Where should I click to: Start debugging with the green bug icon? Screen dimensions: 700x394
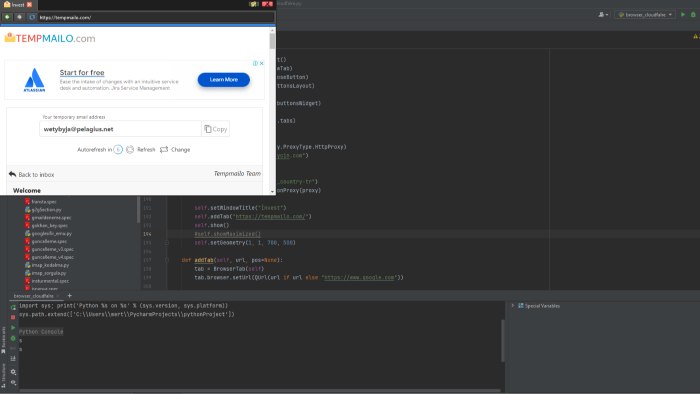pos(693,15)
